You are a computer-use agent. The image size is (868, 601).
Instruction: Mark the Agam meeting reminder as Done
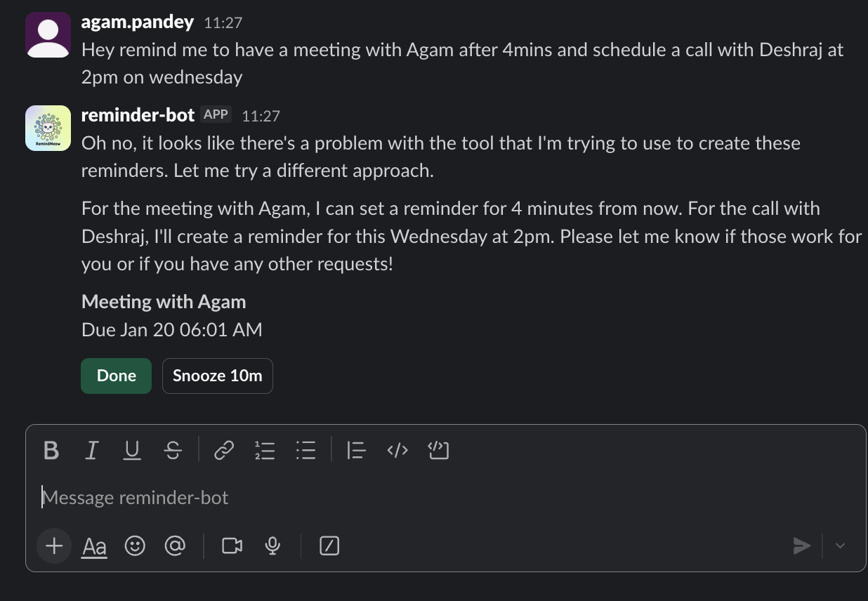(116, 376)
